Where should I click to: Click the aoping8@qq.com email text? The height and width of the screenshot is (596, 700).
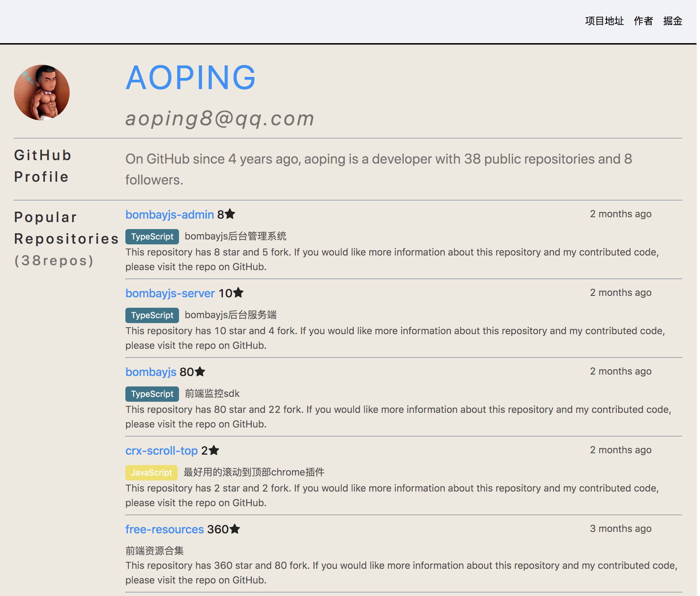[220, 118]
